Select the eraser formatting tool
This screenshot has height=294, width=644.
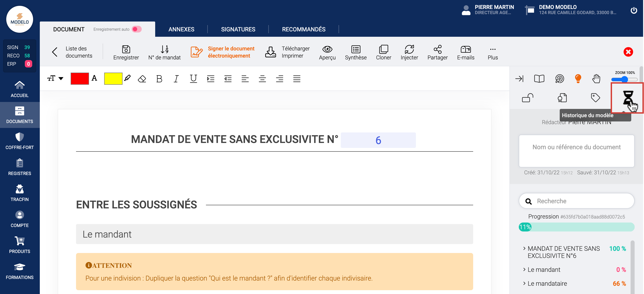tap(142, 79)
